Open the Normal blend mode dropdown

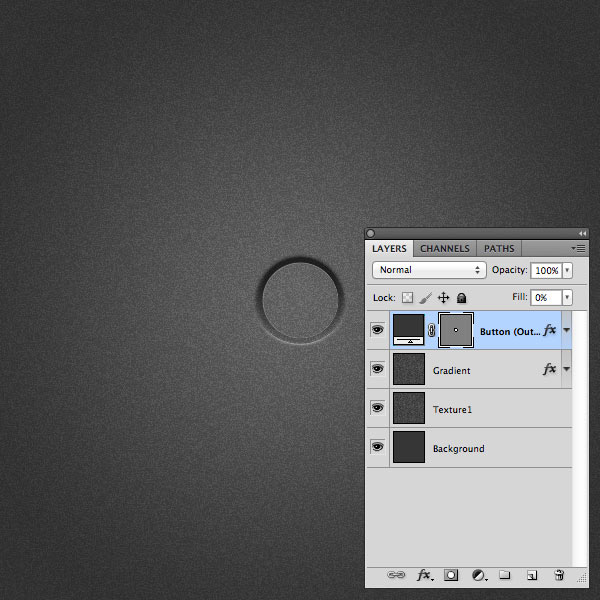coord(429,270)
